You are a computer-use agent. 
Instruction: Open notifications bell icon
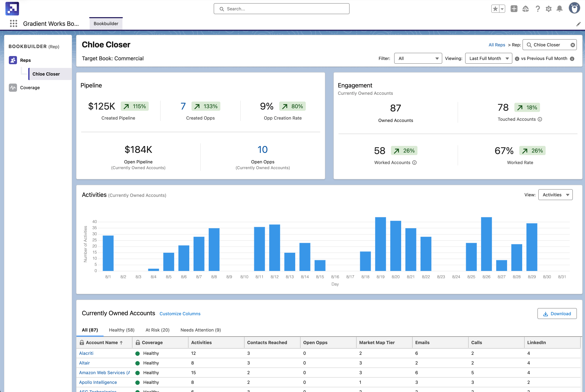560,9
